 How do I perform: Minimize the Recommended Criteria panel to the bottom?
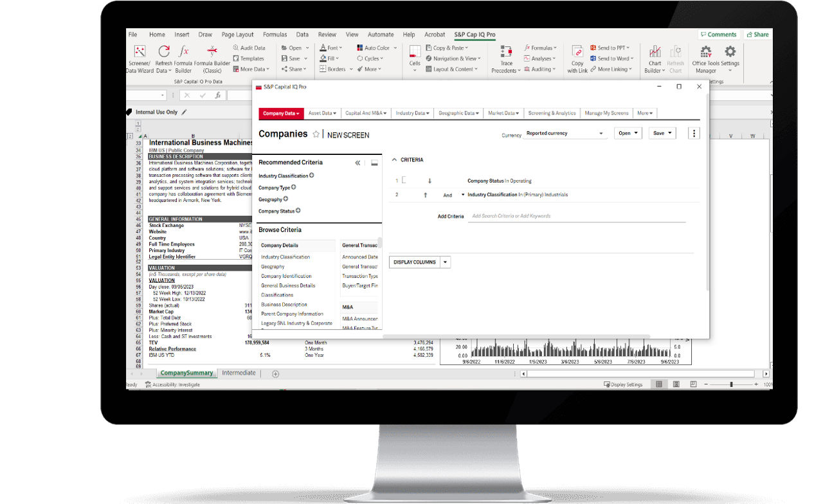374,163
